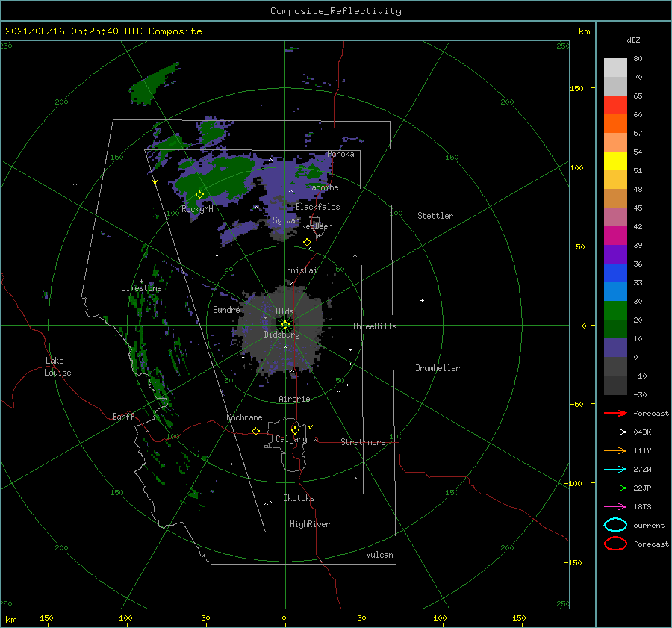Click the 54 dBZ yellow swatch
672x628 pixels.
coord(615,161)
